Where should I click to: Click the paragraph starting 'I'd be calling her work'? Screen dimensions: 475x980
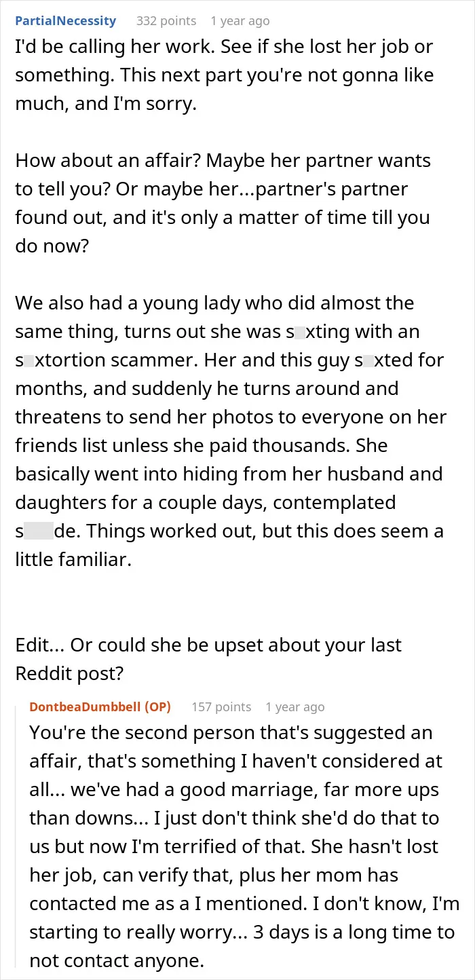(x=225, y=77)
